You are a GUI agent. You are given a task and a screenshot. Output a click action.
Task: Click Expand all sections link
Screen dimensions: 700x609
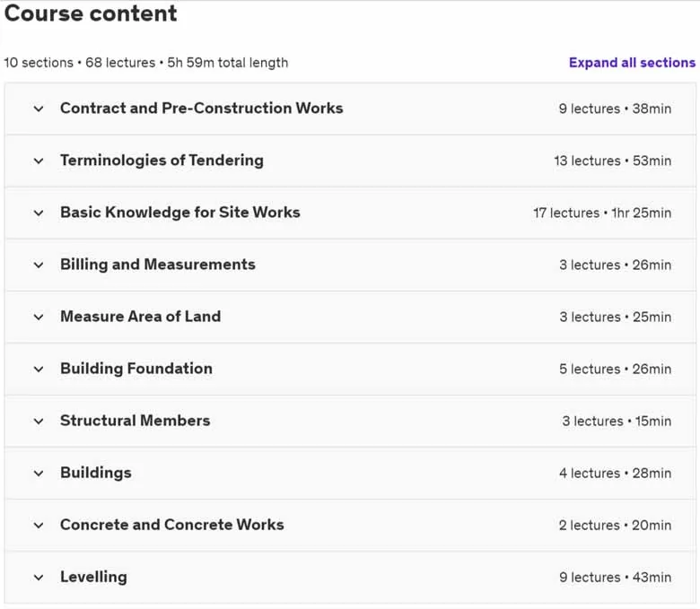(x=632, y=63)
